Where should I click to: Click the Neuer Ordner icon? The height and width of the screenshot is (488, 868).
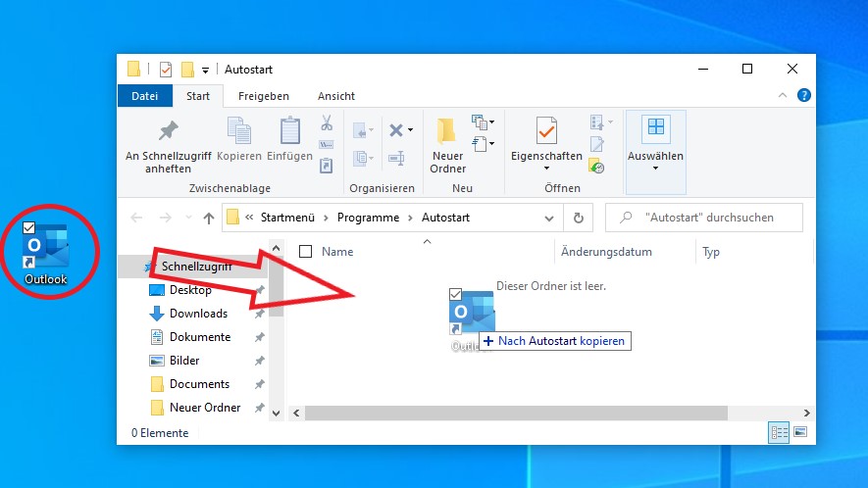click(446, 131)
